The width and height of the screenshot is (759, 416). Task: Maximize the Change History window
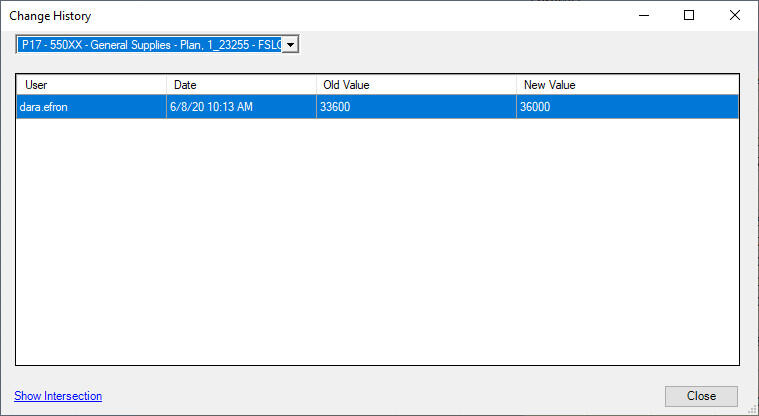pos(689,15)
